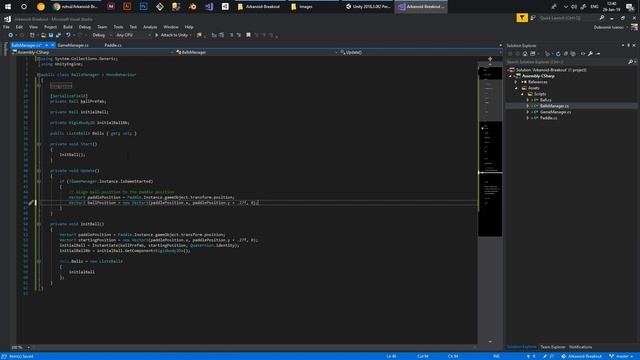Click Solution Explorer Show All Files icon
The width and height of the screenshot is (640, 360).
[x=573, y=54]
